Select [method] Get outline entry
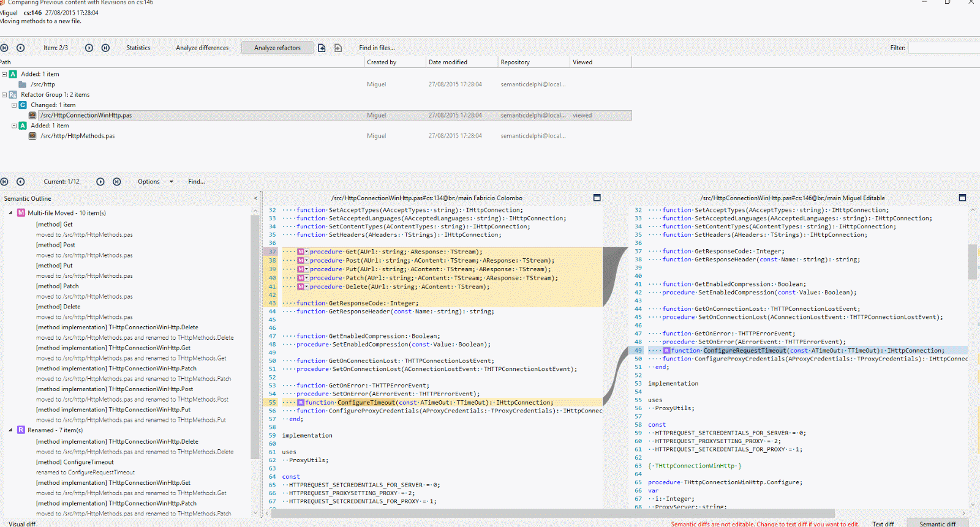Viewport: 980px width, 527px height. [55, 224]
